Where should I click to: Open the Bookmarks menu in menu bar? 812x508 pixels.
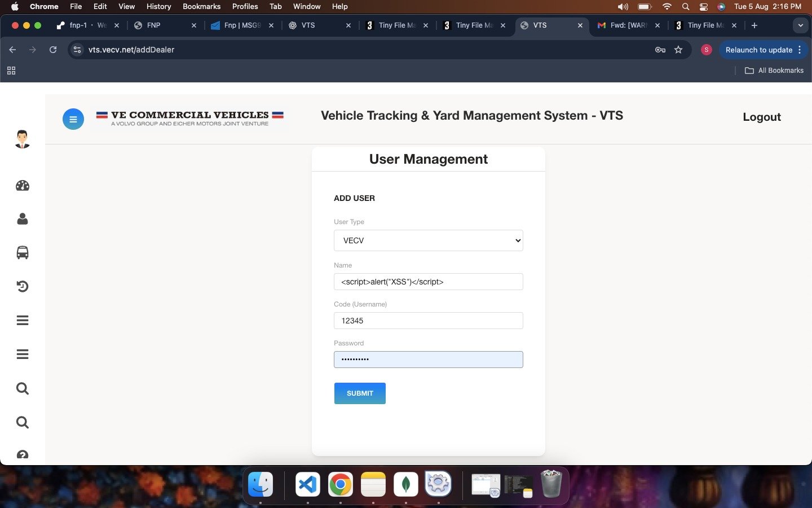(201, 6)
